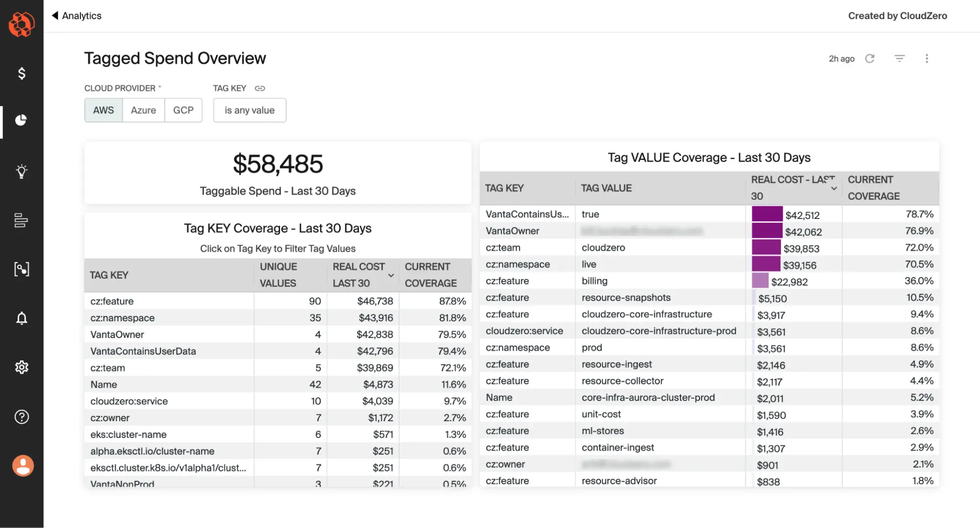This screenshot has width=980, height=528.
Task: Click the 78.7% coverage value
Action: (x=919, y=214)
